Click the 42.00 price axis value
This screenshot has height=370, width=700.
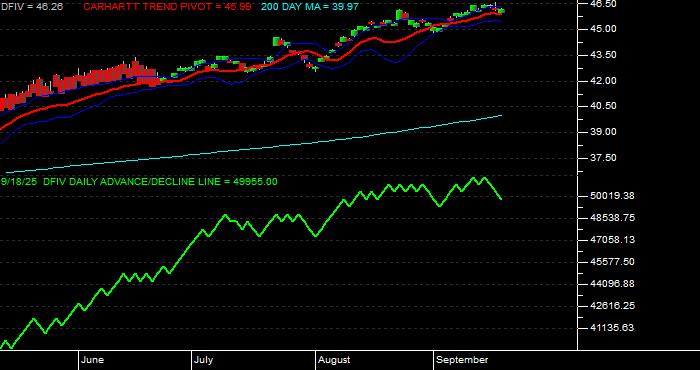(x=604, y=81)
